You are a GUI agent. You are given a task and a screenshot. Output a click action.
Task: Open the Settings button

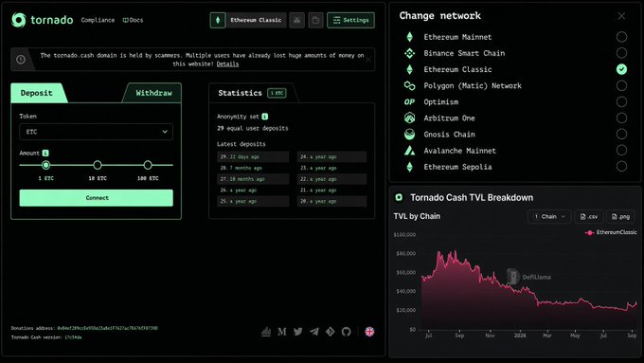[350, 20]
